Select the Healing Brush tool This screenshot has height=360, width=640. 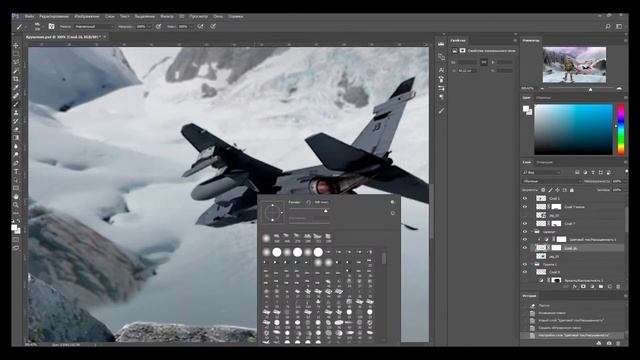[x=16, y=96]
